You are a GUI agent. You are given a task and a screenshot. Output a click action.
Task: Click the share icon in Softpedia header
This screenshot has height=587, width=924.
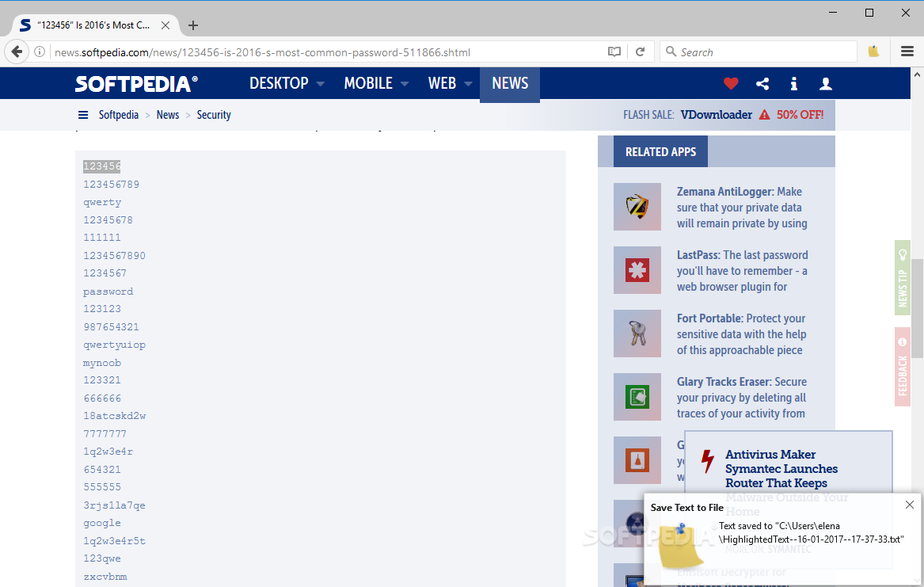(762, 84)
